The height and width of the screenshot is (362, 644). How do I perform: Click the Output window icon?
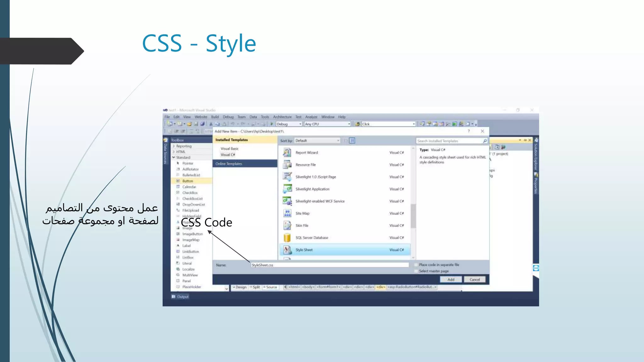click(173, 297)
